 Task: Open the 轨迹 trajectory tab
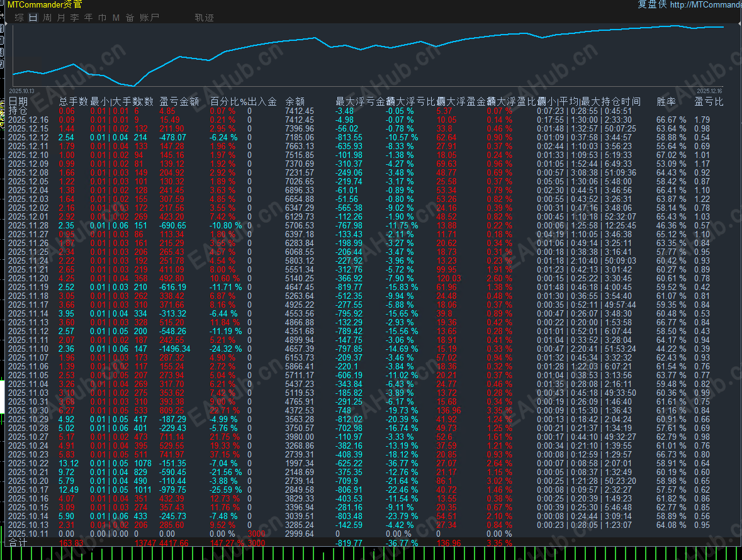[x=205, y=18]
